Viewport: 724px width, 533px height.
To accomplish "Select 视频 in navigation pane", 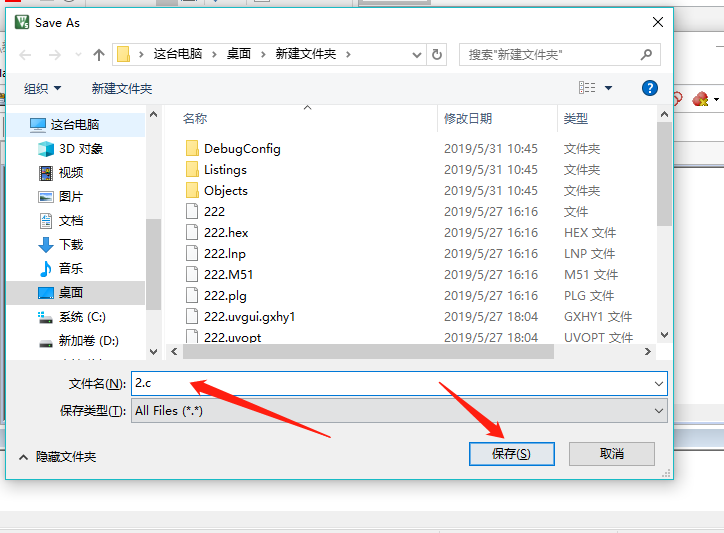I will click(x=76, y=173).
